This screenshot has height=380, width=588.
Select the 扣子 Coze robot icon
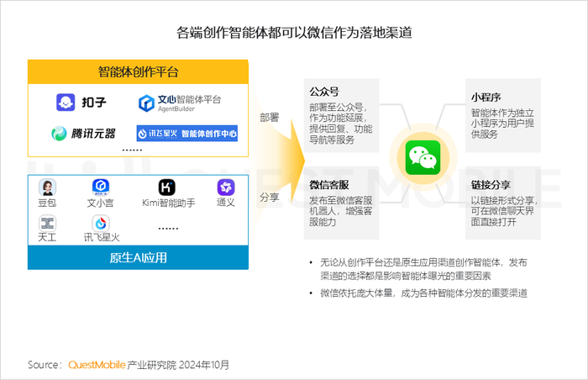click(66, 102)
